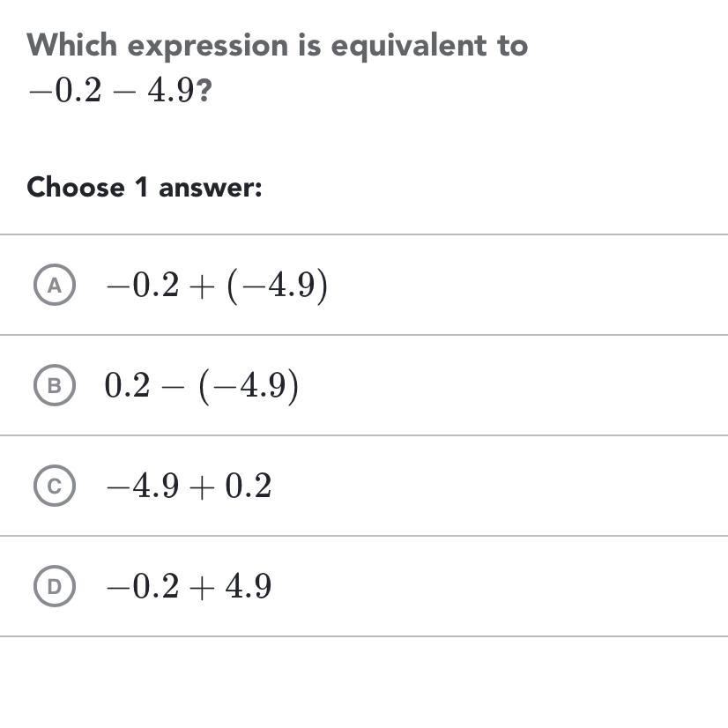The width and height of the screenshot is (728, 728).
Task: Click the expression 0.2 − (−4.9)
Action: tap(202, 386)
